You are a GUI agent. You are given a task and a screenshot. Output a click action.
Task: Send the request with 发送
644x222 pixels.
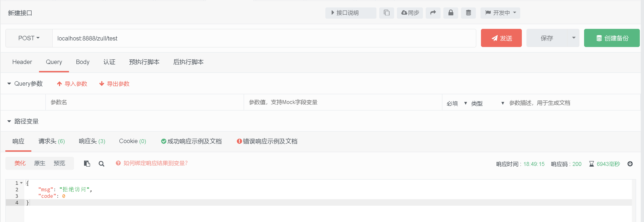click(x=501, y=38)
